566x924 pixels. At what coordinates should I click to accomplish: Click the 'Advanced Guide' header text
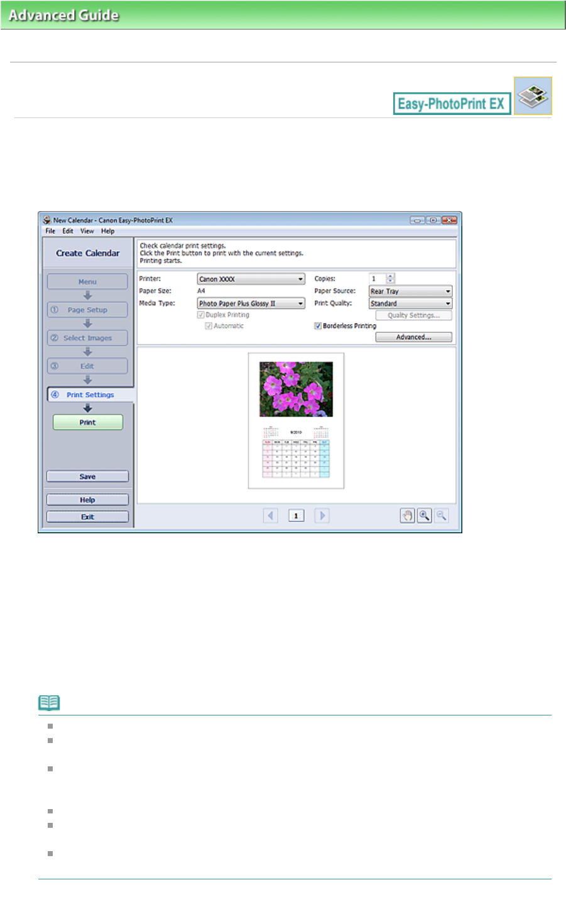pyautogui.click(x=63, y=15)
